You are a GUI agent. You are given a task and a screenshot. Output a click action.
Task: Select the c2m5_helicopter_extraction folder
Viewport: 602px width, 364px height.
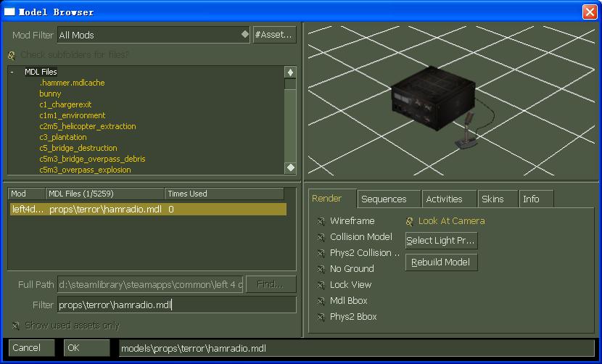(x=88, y=126)
